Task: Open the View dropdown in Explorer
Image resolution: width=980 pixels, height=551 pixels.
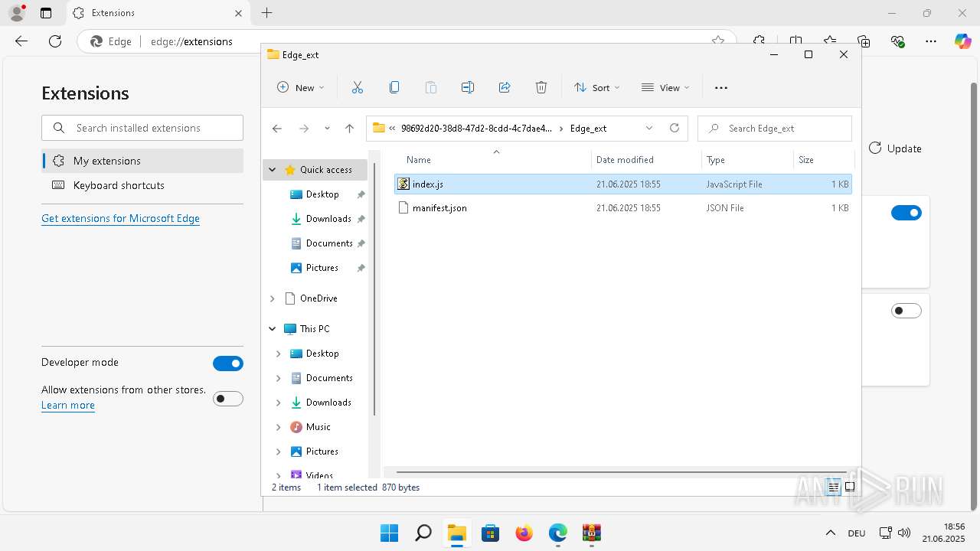Action: point(665,87)
